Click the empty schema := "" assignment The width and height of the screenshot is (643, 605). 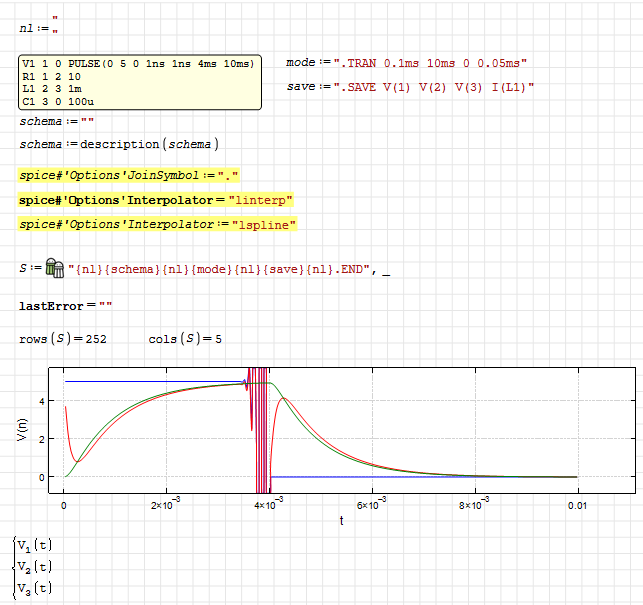(x=56, y=121)
